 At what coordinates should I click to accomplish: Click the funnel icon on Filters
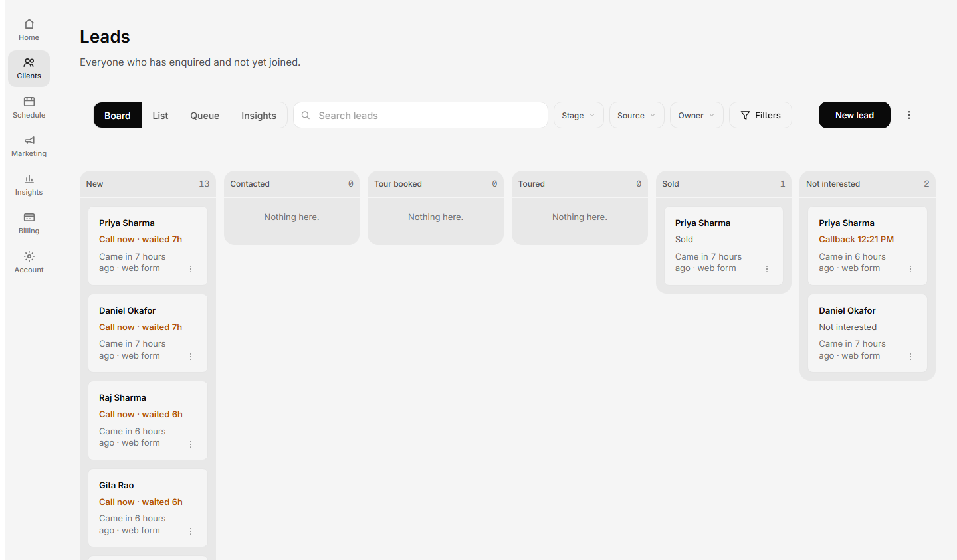pos(745,115)
